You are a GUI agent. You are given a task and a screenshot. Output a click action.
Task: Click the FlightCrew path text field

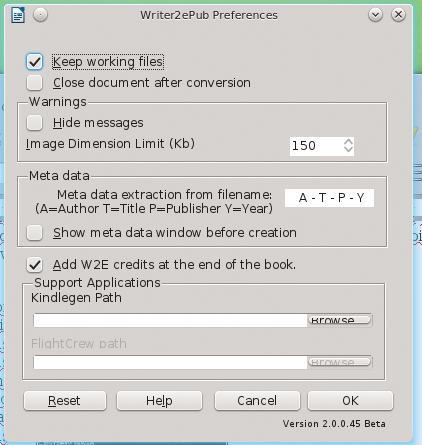click(170, 362)
